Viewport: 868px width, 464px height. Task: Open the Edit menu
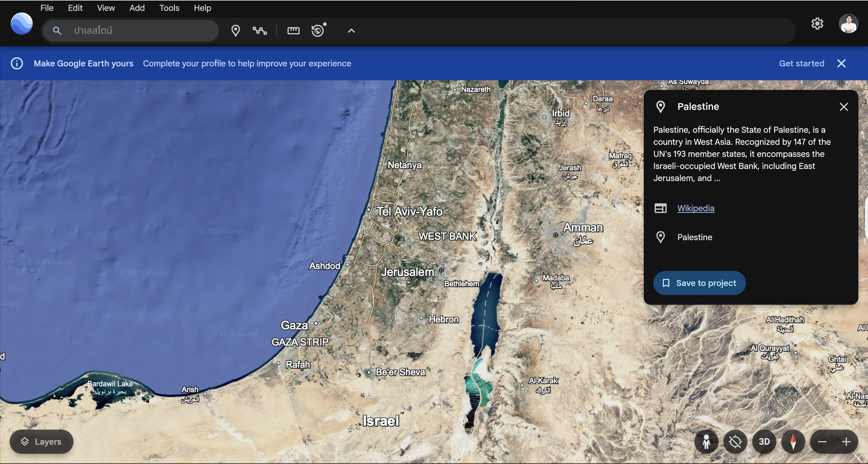pyautogui.click(x=75, y=8)
